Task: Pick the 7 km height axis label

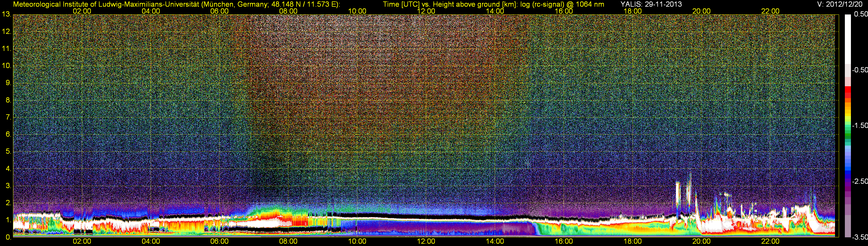Action: (x=8, y=117)
